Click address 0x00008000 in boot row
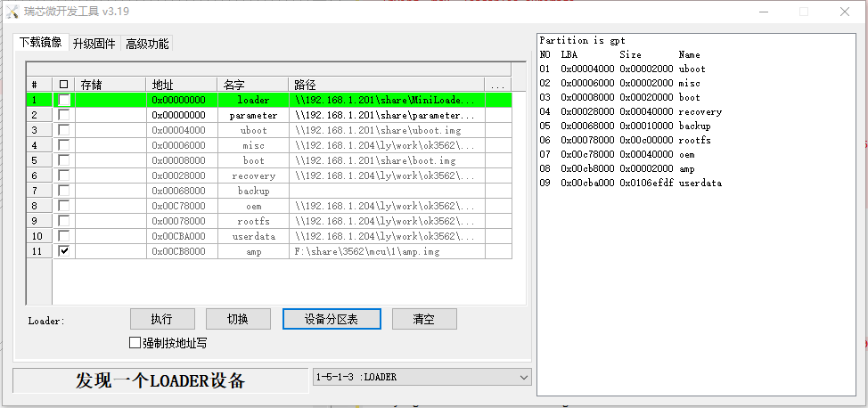The image size is (868, 408). pos(182,160)
